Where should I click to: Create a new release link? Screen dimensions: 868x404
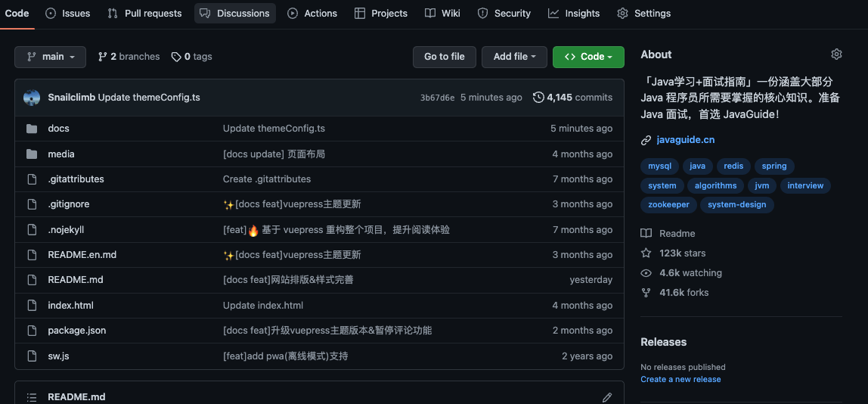[x=681, y=379]
